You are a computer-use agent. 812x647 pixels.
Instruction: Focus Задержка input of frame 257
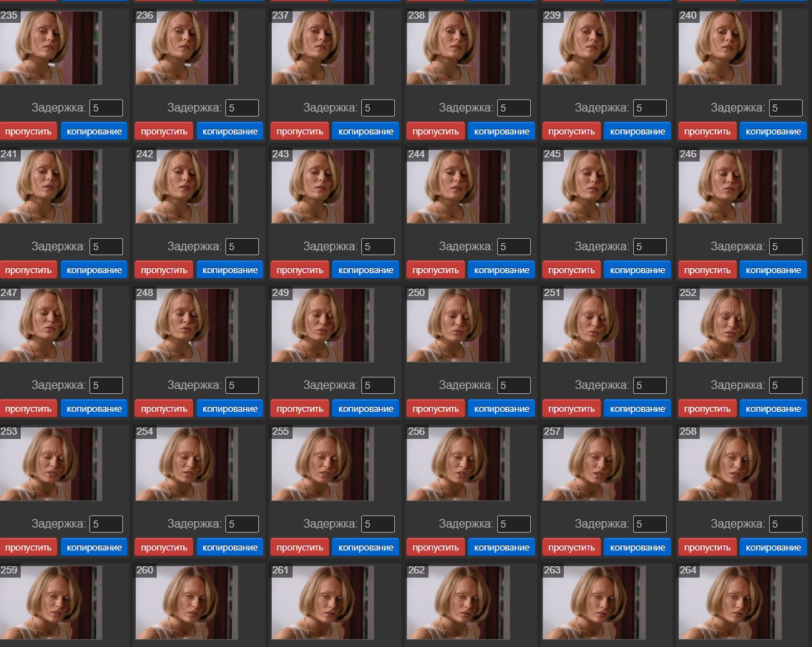coord(650,524)
